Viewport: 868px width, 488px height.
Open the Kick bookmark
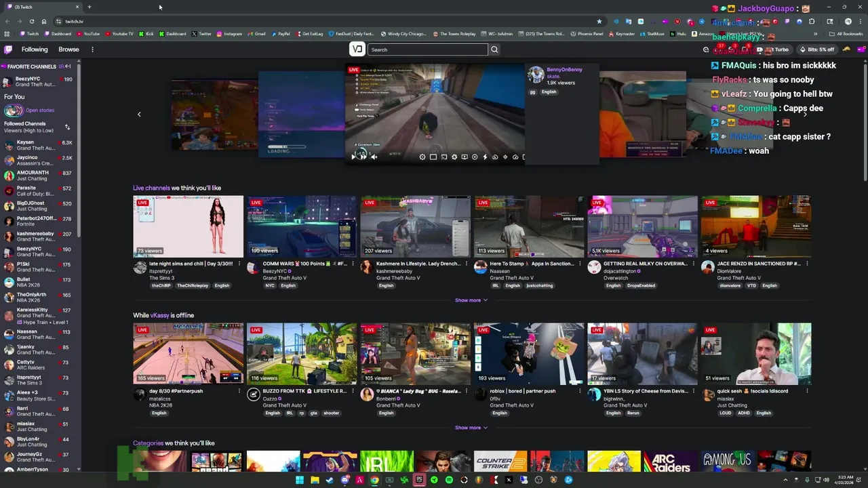point(146,34)
